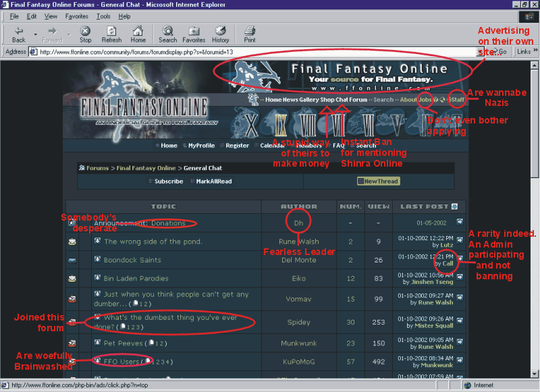Click the MarkAllRead button

211,181
